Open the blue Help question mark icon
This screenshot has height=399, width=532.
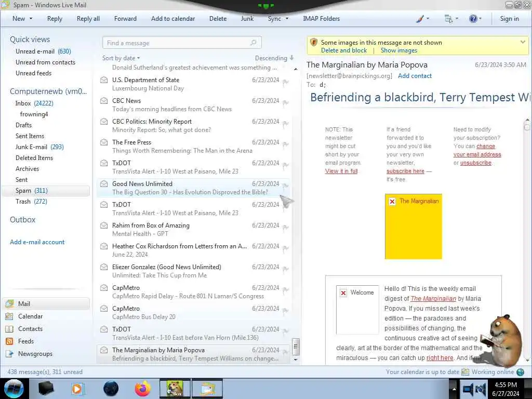[473, 19]
